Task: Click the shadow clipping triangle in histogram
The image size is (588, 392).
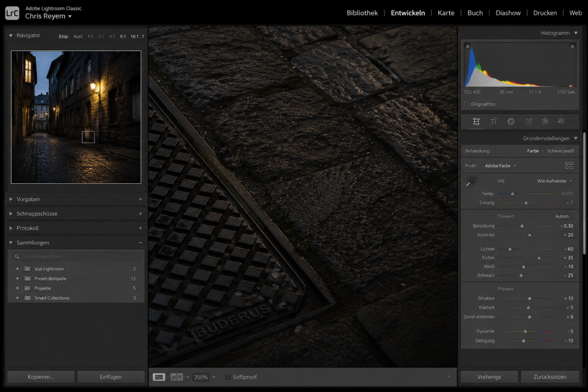Action: [x=467, y=47]
